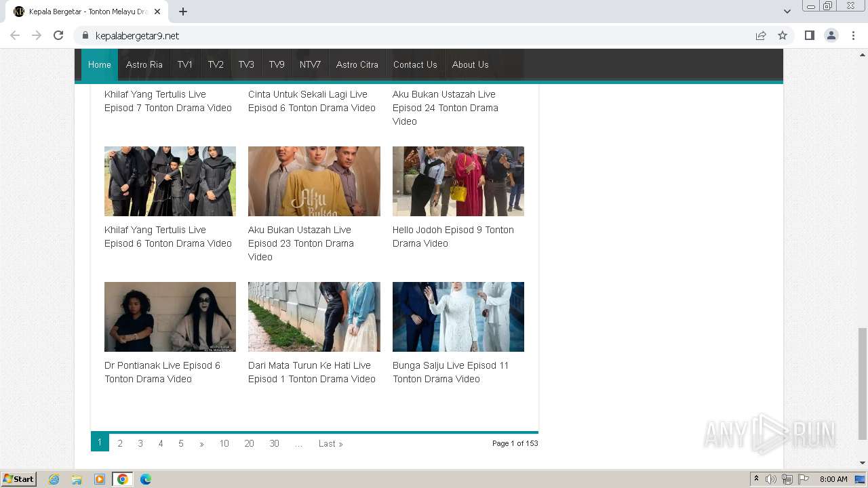Screen dimensions: 868x488
Task: Bookmark this page with the star icon
Action: point(783,35)
